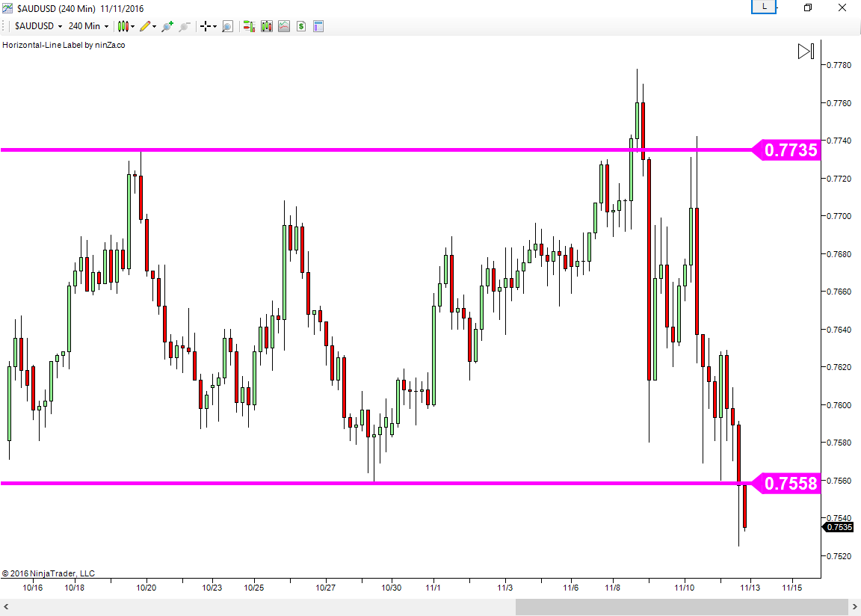This screenshot has width=861, height=616.
Task: Open the Indicators line chart icon
Action: pyautogui.click(x=284, y=26)
